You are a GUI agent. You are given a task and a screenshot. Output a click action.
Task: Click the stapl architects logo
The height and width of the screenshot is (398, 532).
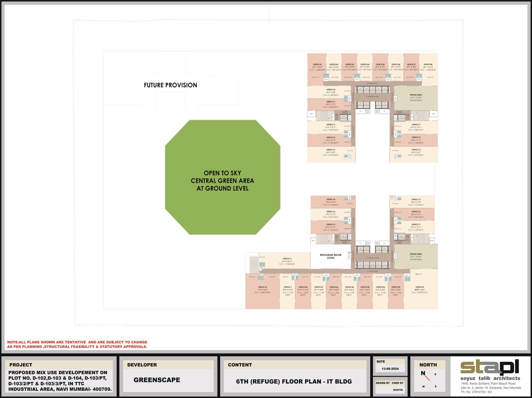[x=490, y=367]
